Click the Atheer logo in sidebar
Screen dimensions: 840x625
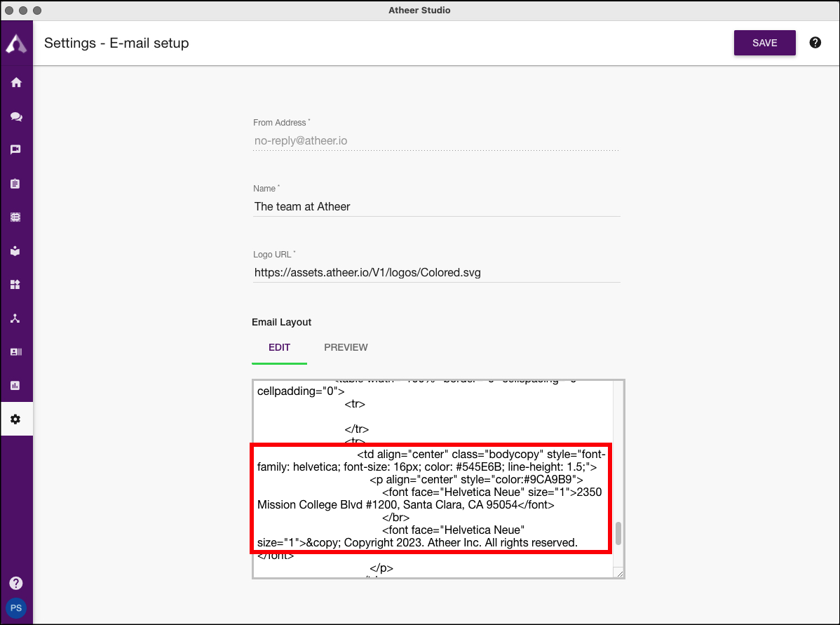(16, 43)
